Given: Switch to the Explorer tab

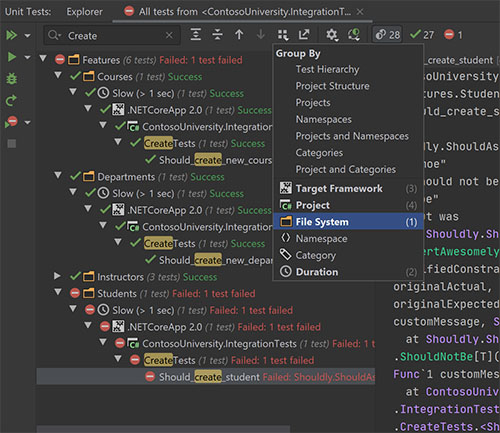Looking at the screenshot, I should (84, 12).
